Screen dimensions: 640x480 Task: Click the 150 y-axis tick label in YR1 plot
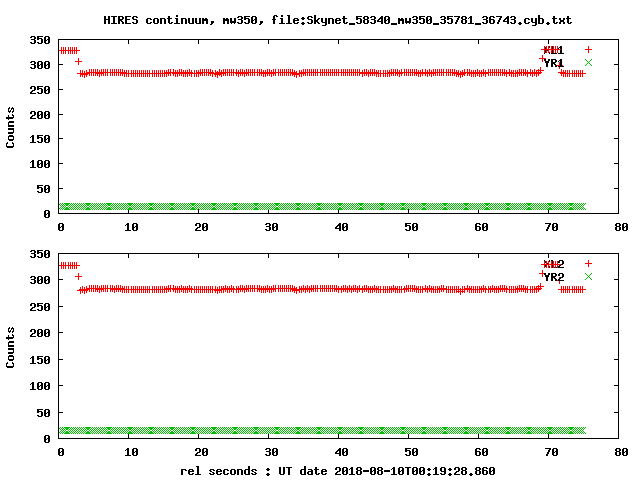[x=40, y=139]
